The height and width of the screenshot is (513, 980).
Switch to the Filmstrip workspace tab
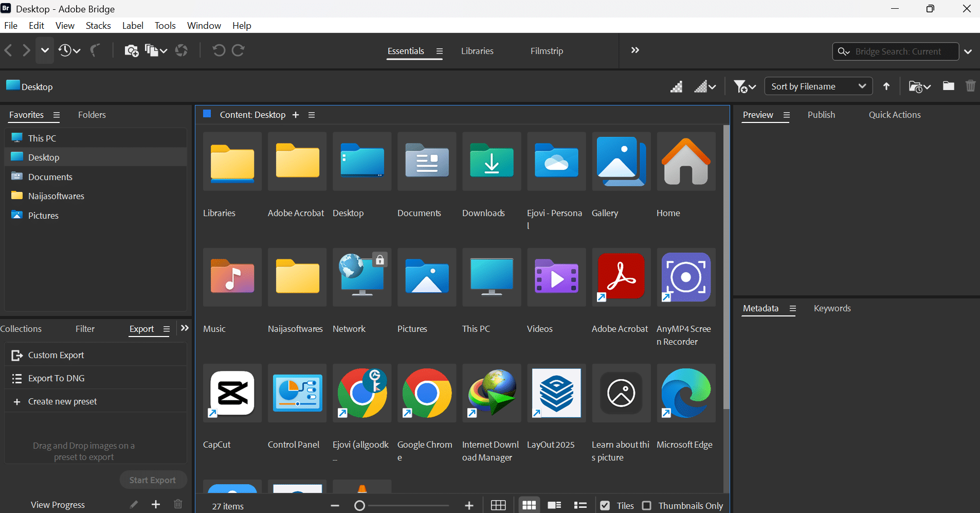click(547, 51)
